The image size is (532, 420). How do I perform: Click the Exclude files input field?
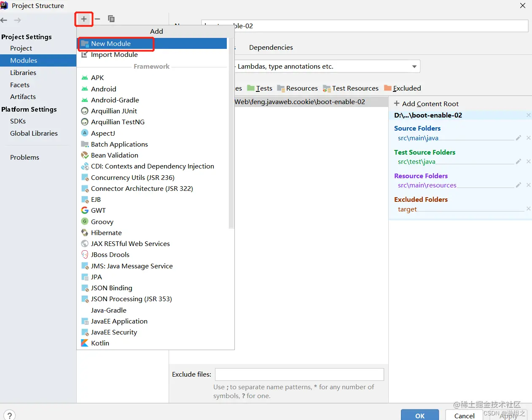(299, 375)
